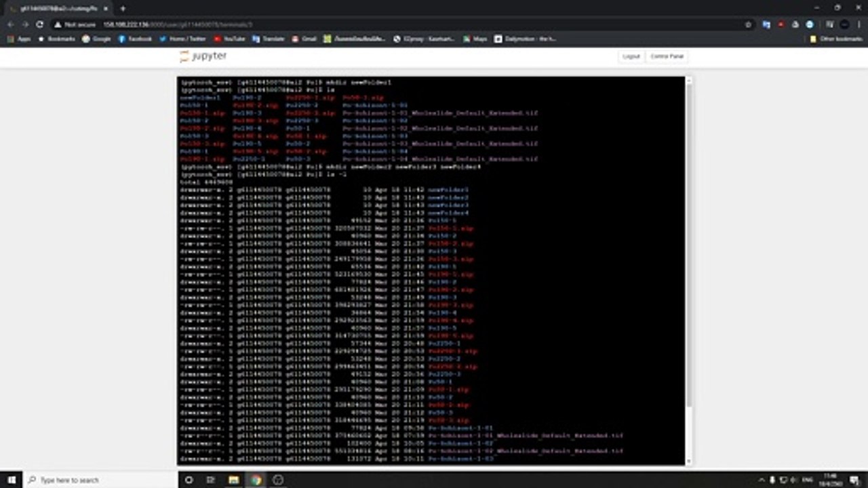Switch to Chrome on taskbar
This screenshot has height=488, width=868.
point(256,480)
